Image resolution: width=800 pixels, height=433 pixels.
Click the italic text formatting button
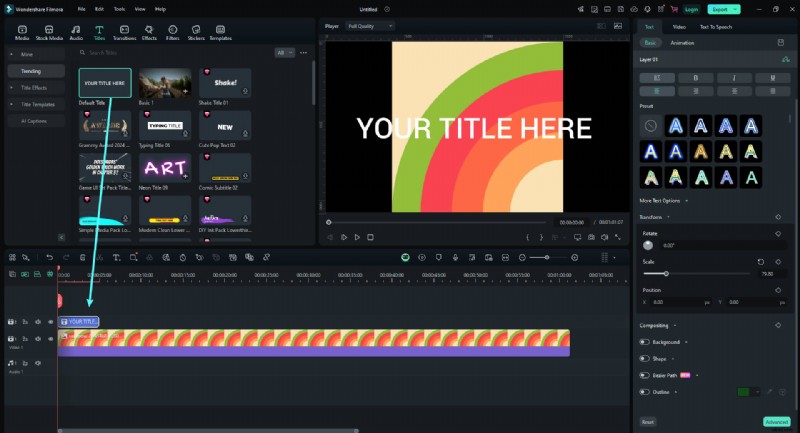(x=733, y=77)
